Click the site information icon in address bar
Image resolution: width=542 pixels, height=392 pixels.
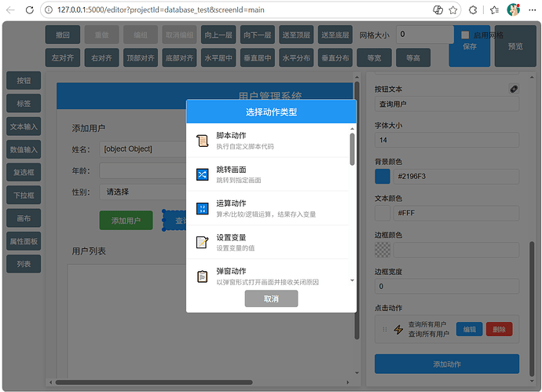click(x=49, y=10)
